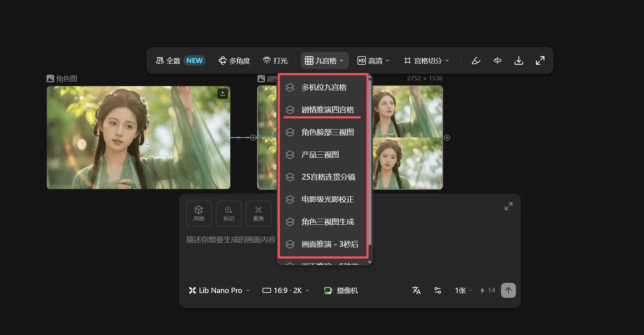Activate the 打光 lighting tool

pyautogui.click(x=275, y=61)
